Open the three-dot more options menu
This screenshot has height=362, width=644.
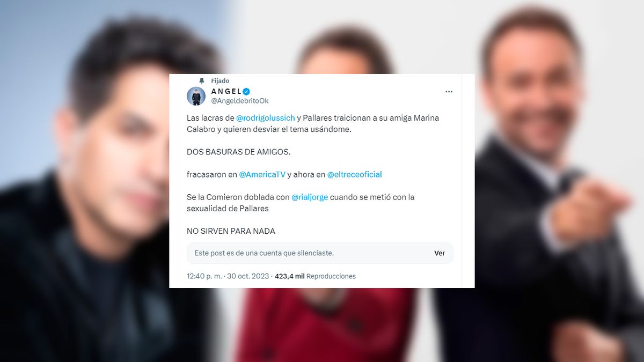(x=449, y=92)
